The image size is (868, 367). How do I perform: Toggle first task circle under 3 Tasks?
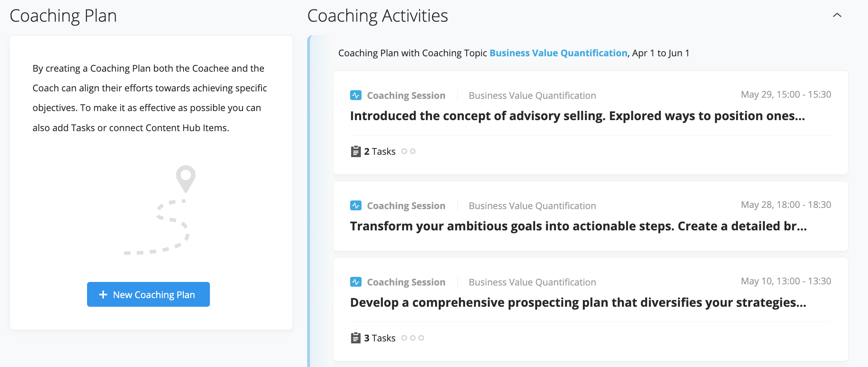404,338
